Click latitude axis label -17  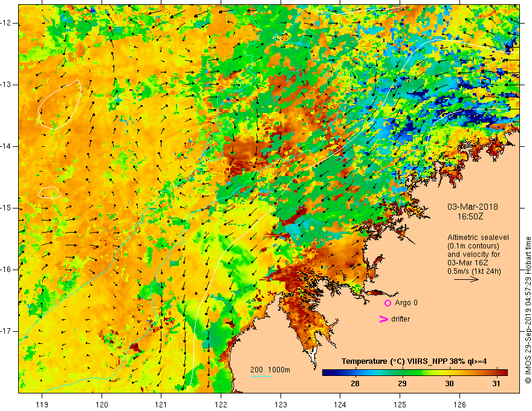click(6, 331)
